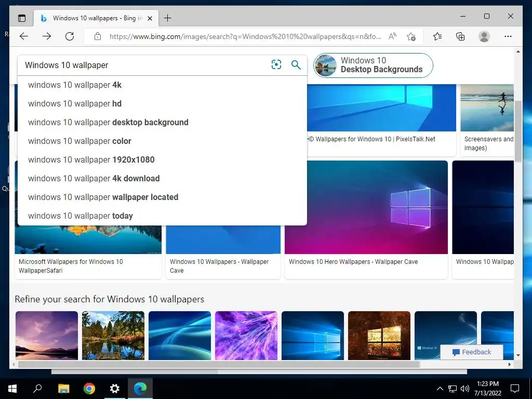The image size is (532, 399).
Task: Open the Windows Start menu
Action: tap(12, 389)
